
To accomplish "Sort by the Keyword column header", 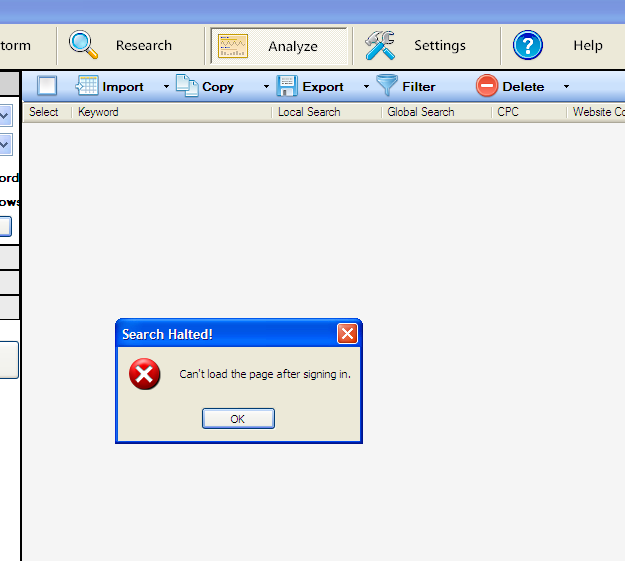I will tap(98, 112).
